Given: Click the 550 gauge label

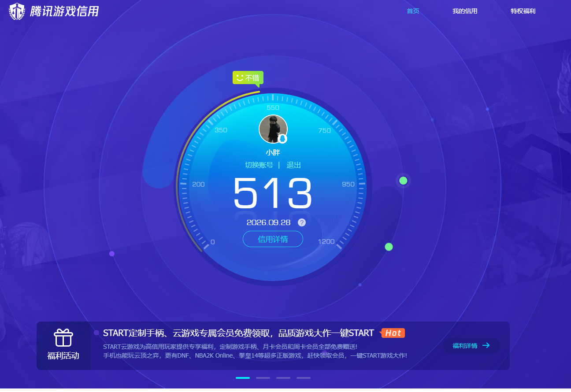Looking at the screenshot, I should [273, 107].
